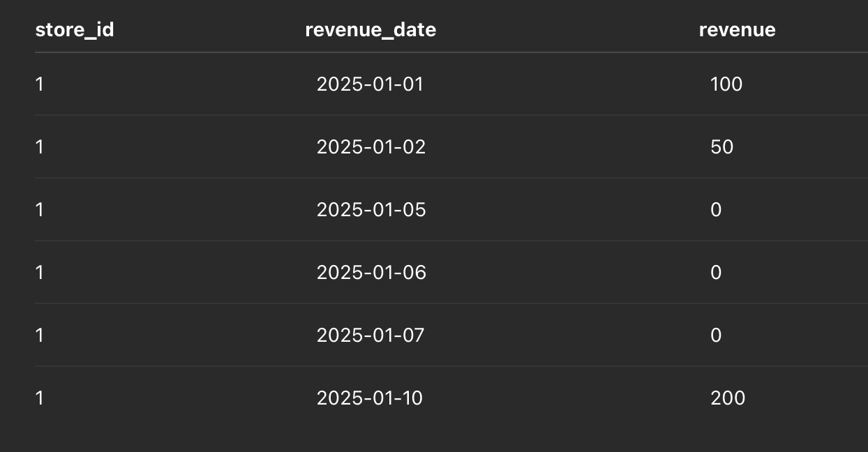Select the 2025-01-07 date cell
Image resolution: width=868 pixels, height=452 pixels.
(x=370, y=336)
